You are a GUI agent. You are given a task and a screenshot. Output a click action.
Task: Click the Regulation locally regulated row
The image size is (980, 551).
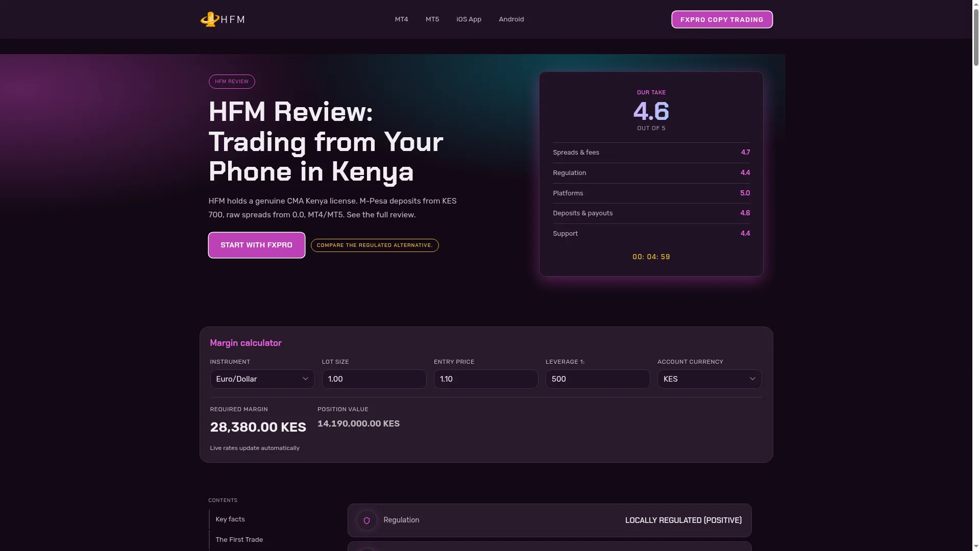(549, 520)
